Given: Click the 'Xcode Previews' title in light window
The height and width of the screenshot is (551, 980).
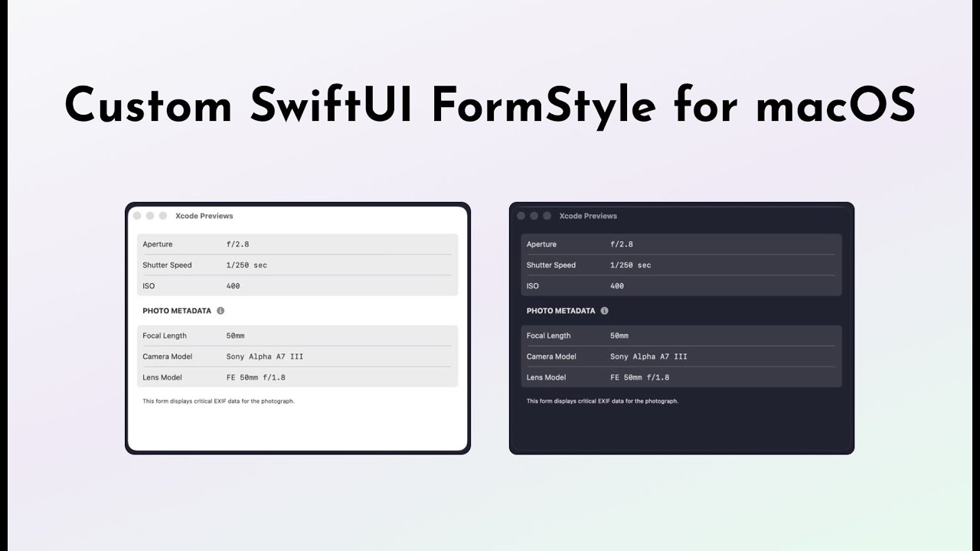Looking at the screenshot, I should [204, 216].
